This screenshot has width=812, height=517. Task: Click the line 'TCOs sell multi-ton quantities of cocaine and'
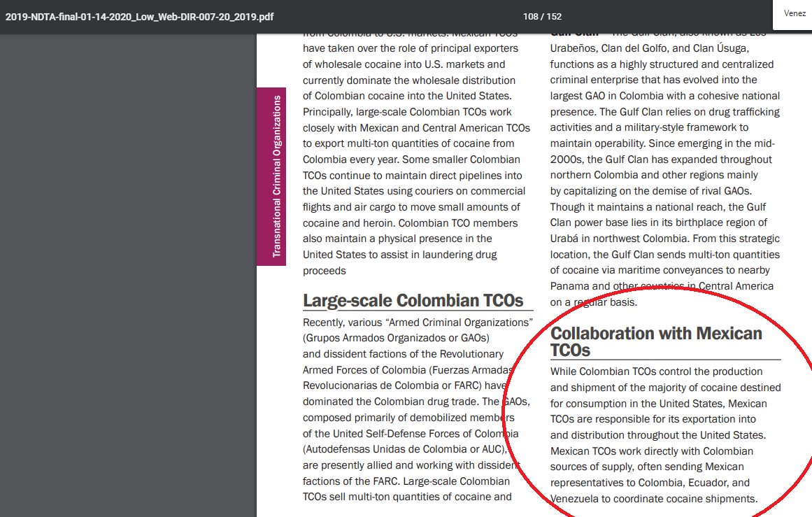click(x=407, y=497)
